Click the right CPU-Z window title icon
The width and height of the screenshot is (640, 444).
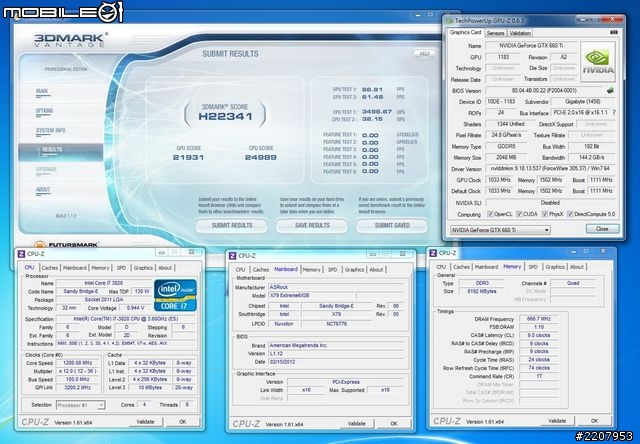point(433,253)
